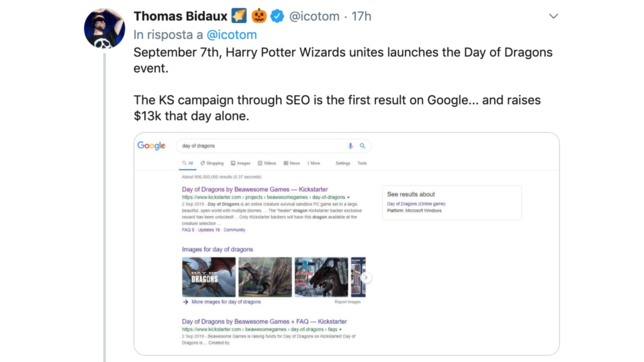This screenshot has height=362, width=644.
Task: Click the Day of Dragons FAQ result
Action: [x=264, y=322]
